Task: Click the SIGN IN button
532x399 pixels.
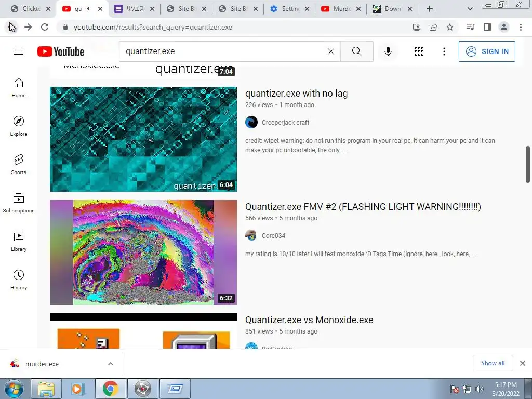Action: point(487,51)
